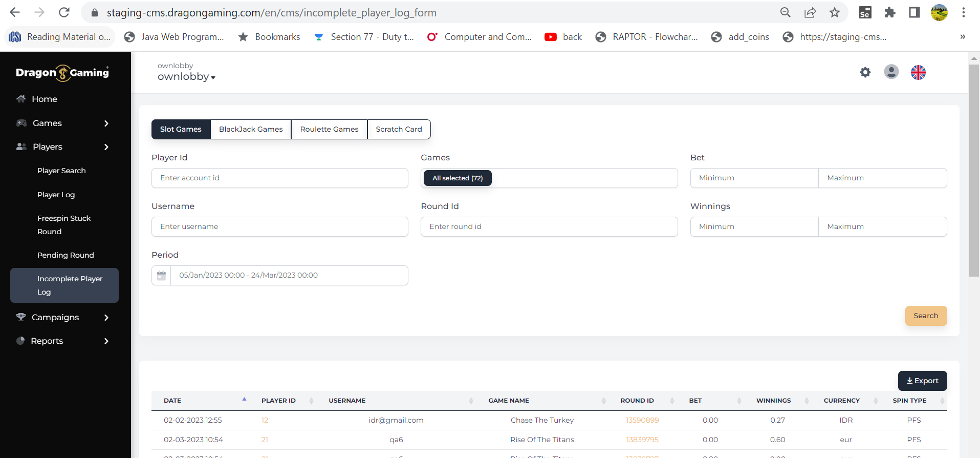Screen dimensions: 980x458
Task: Open language selector UK flag icon
Action: click(918, 72)
